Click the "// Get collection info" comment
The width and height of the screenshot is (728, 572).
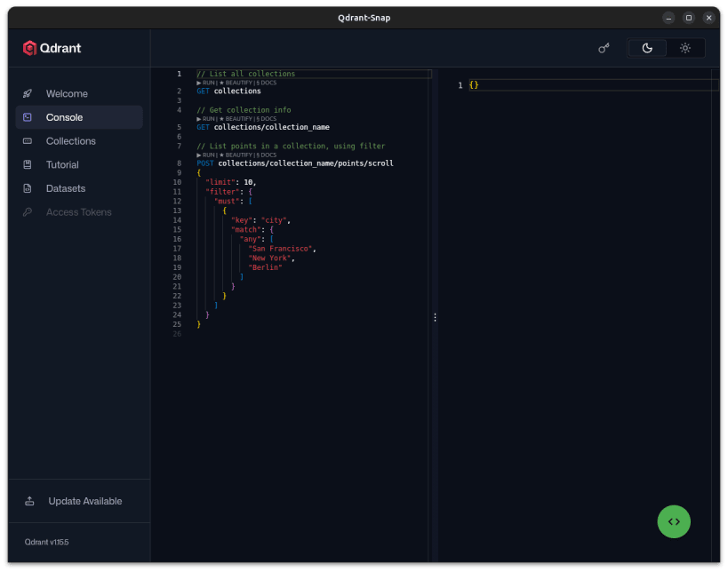(x=244, y=110)
